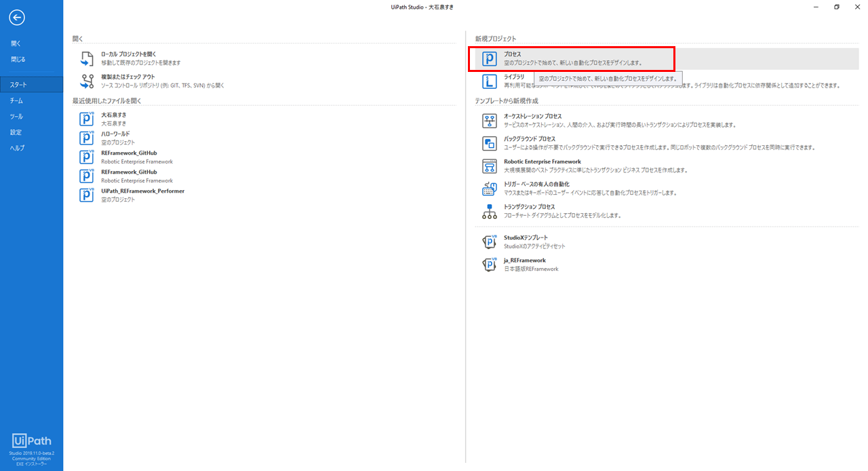Open the 開く sidebar menu item
This screenshot has width=868, height=471.
(x=31, y=43)
